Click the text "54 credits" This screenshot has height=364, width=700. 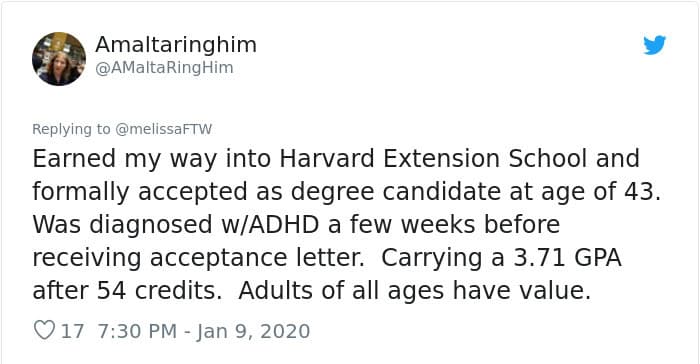click(x=159, y=291)
